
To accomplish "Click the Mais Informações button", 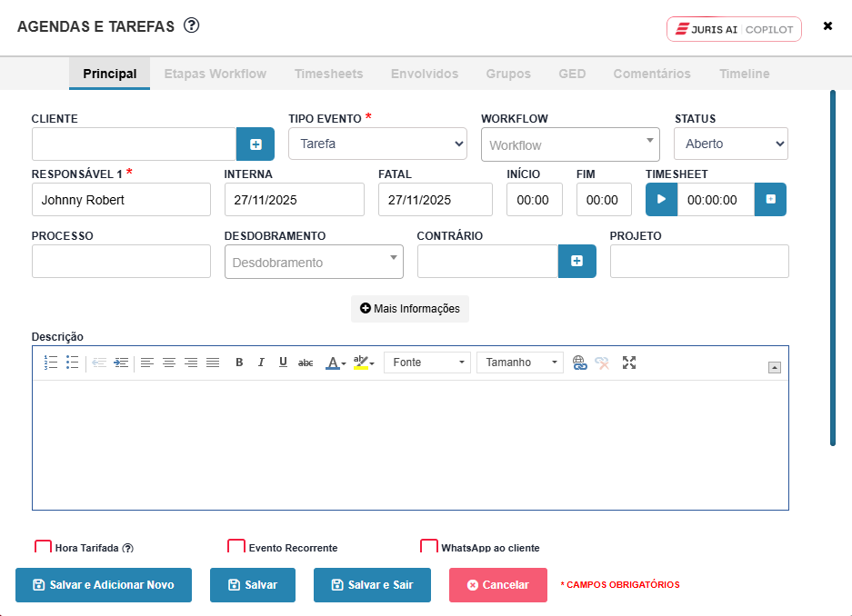I will coord(409,309).
